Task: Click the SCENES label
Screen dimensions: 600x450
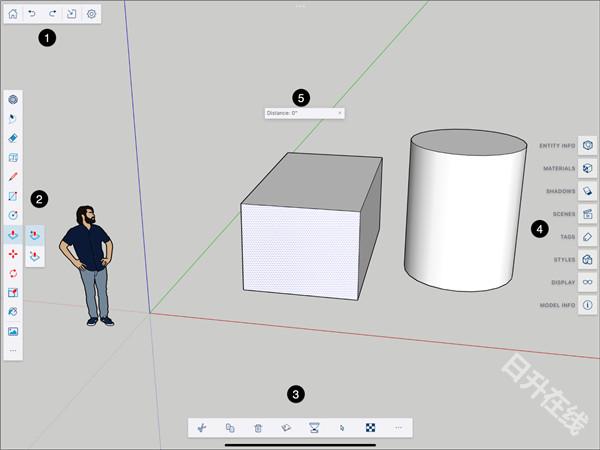Action: [564, 214]
